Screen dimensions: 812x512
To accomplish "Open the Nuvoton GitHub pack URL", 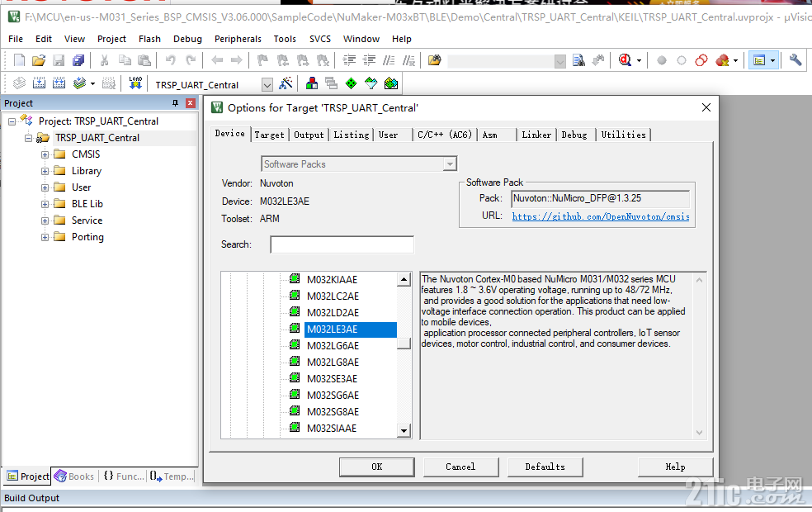I will tap(601, 216).
